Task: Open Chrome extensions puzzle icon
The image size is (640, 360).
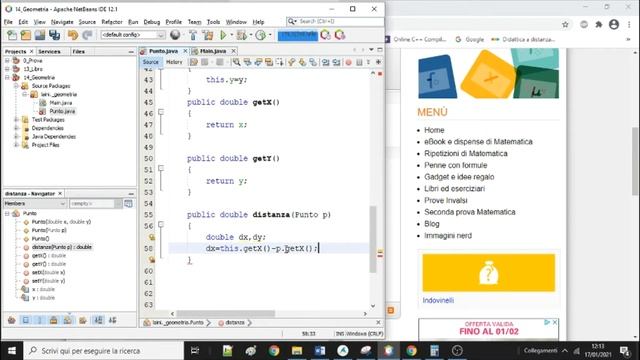Action: [599, 24]
